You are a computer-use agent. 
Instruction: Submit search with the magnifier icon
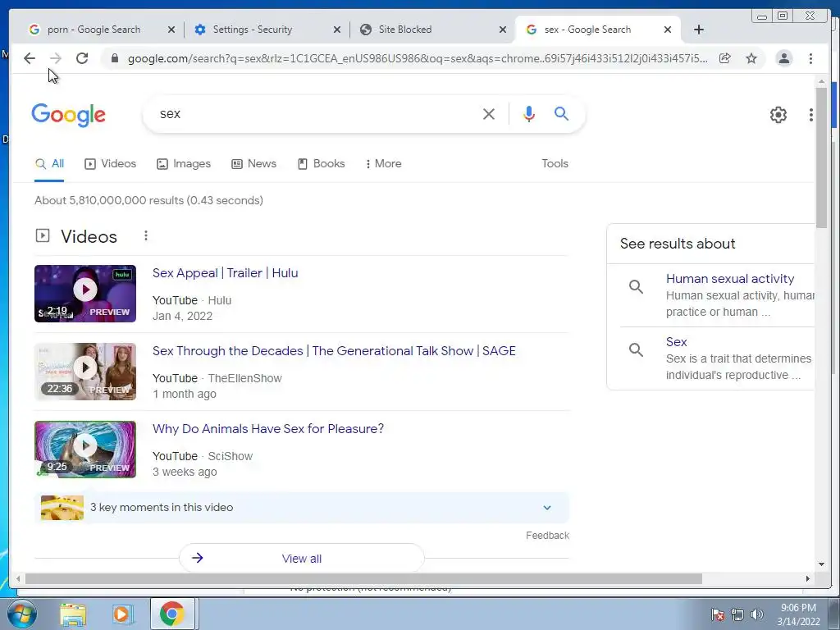tap(561, 113)
